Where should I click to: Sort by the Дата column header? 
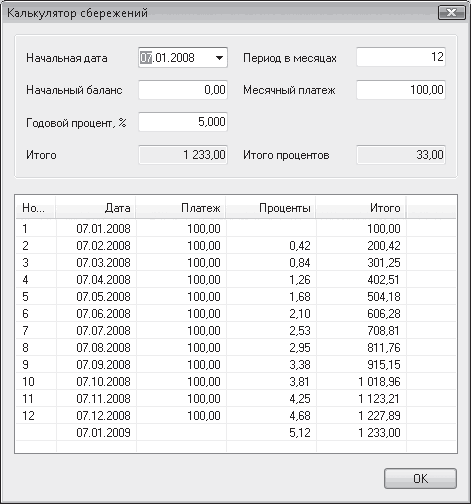point(96,208)
